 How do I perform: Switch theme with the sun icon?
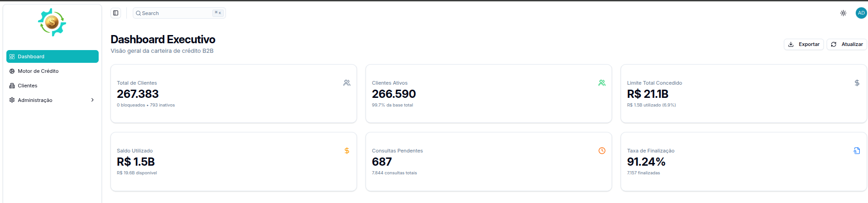(x=843, y=13)
